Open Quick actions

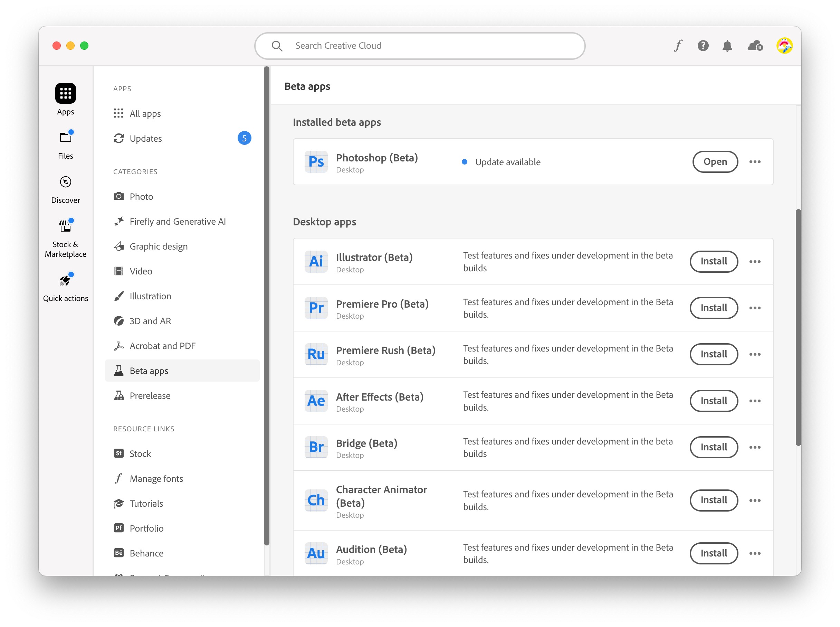[x=65, y=287]
